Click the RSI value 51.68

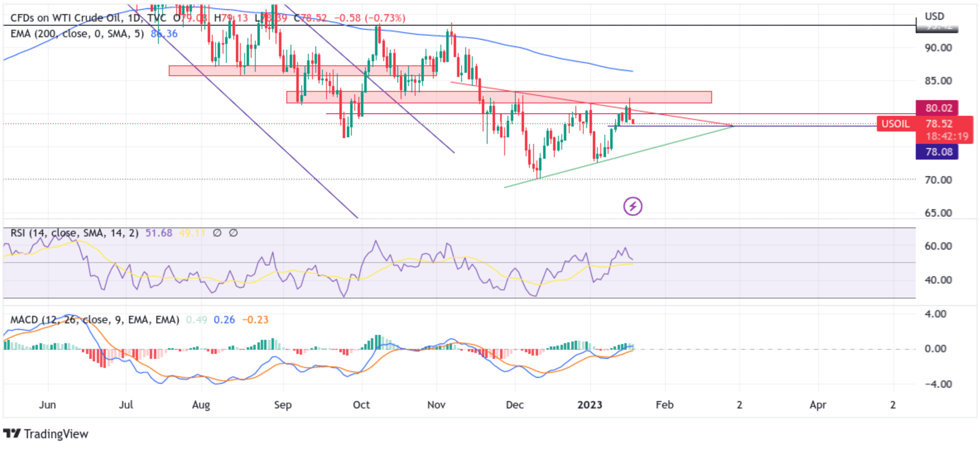click(x=159, y=233)
